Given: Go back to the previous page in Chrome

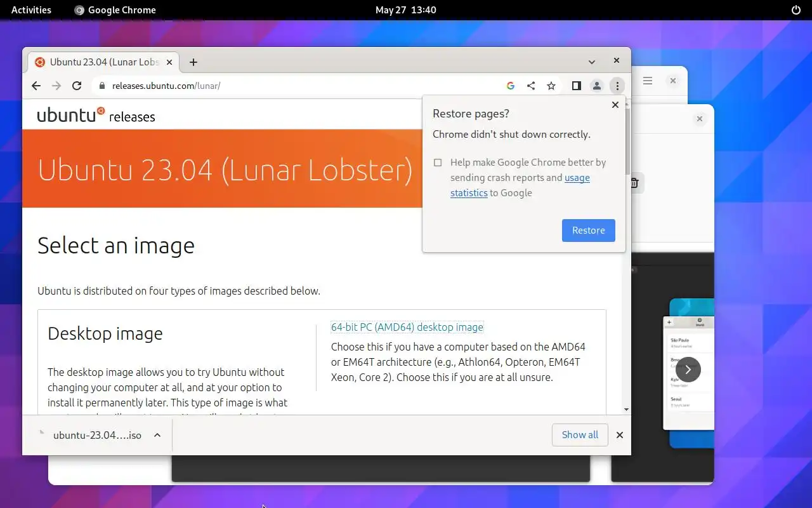Looking at the screenshot, I should [36, 86].
